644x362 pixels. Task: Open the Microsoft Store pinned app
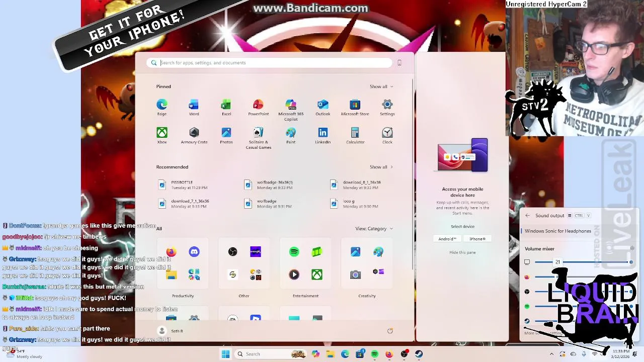pyautogui.click(x=355, y=107)
